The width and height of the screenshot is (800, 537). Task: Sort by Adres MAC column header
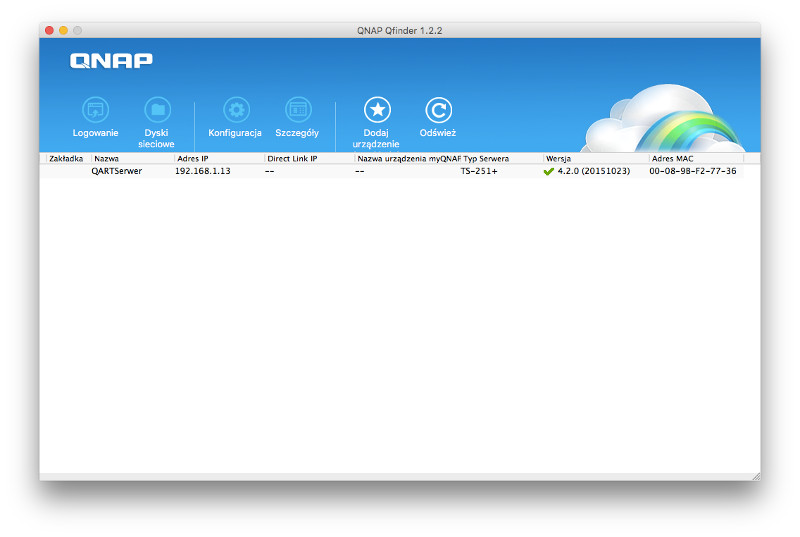click(696, 159)
